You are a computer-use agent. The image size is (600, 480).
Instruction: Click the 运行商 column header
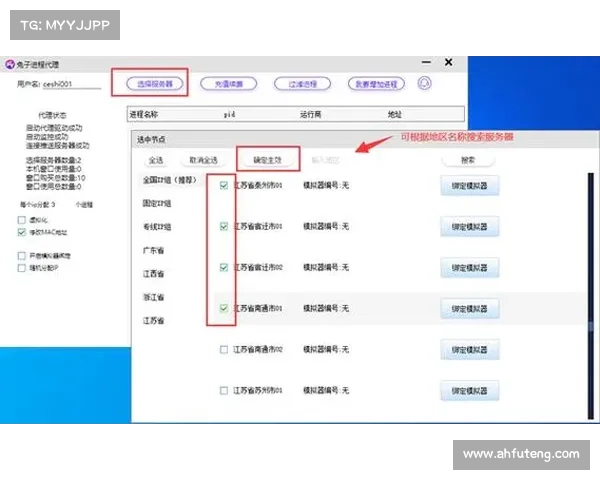click(x=310, y=114)
